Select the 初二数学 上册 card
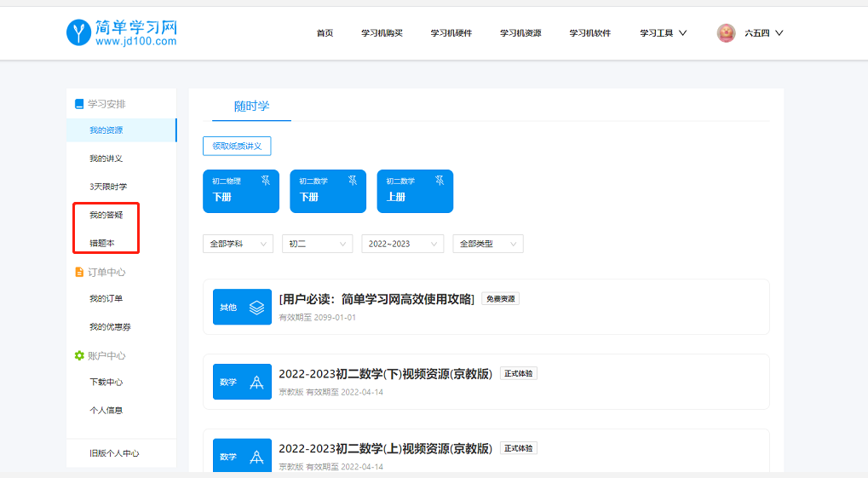 [x=415, y=191]
